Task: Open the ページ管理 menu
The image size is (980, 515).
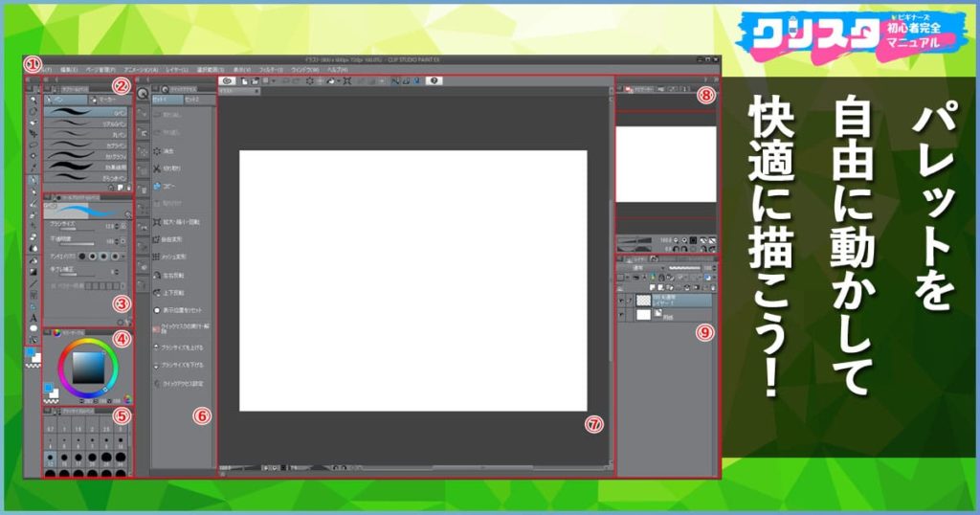Action: click(x=100, y=70)
